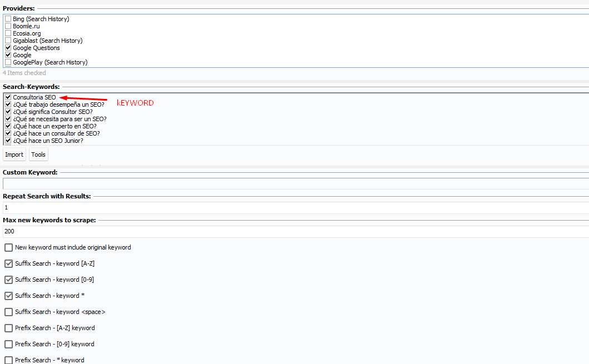589x364 pixels.
Task: Uncheck the Google Questions provider
Action: [x=8, y=48]
